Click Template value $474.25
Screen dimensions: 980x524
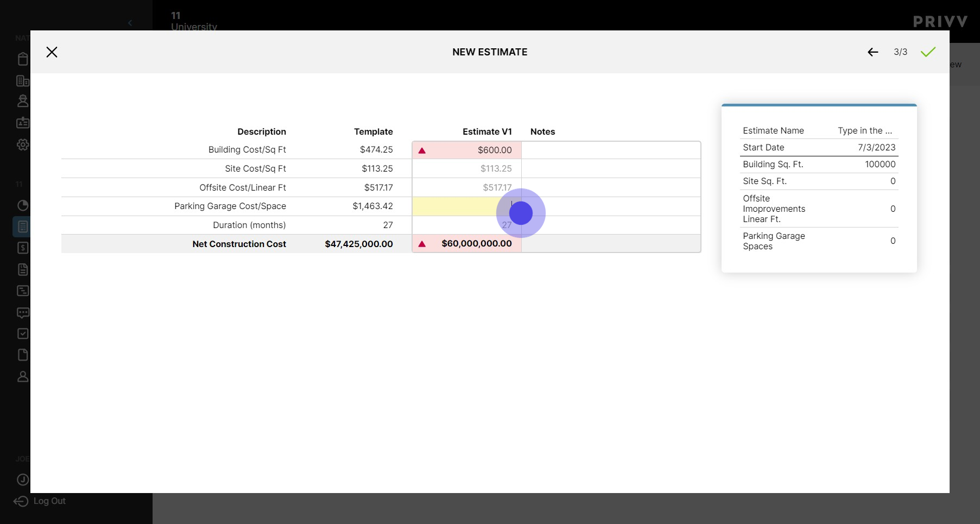pyautogui.click(x=376, y=149)
